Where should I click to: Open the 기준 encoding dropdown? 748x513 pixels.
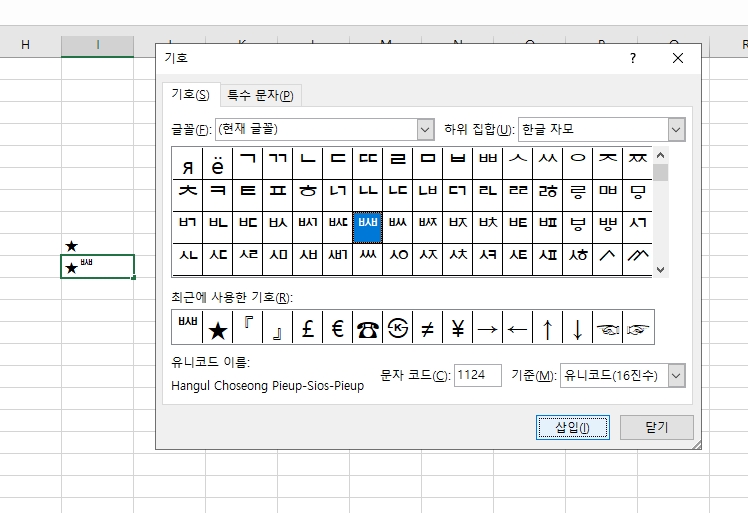tap(676, 376)
